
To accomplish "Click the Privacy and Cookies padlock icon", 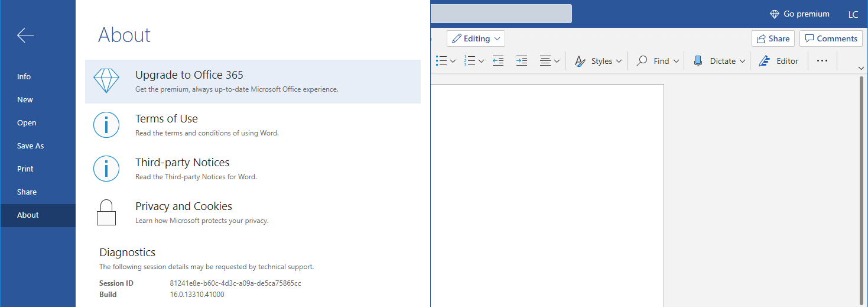I will [106, 212].
